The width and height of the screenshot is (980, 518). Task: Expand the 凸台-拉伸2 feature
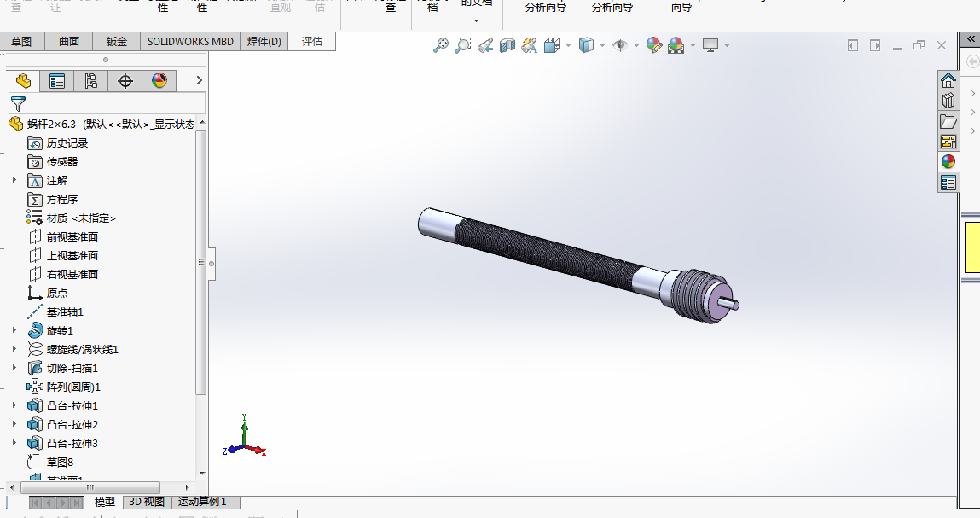[x=14, y=424]
